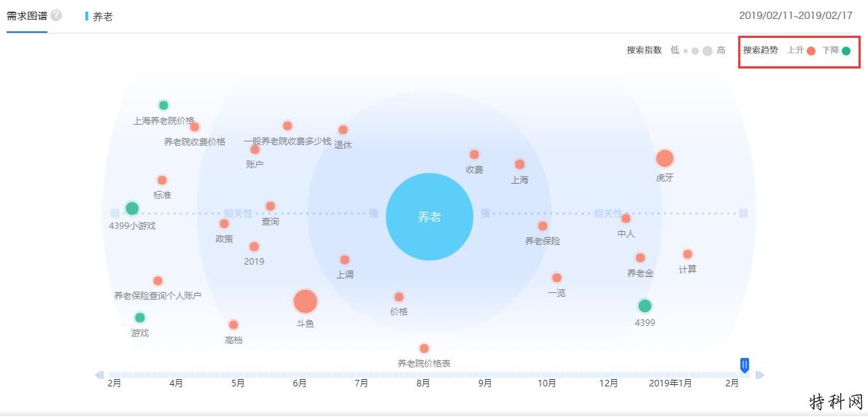
Task: Click the 退休 keyword bubble
Action: [343, 130]
